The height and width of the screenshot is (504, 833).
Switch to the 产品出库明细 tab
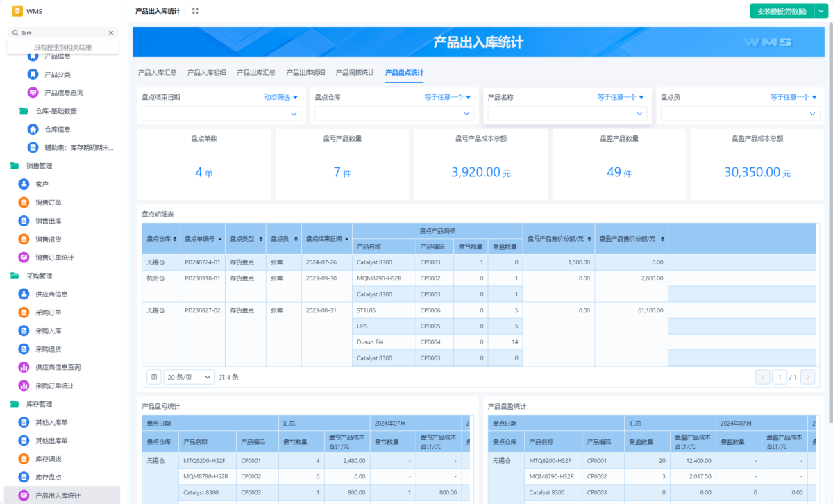[x=305, y=72]
